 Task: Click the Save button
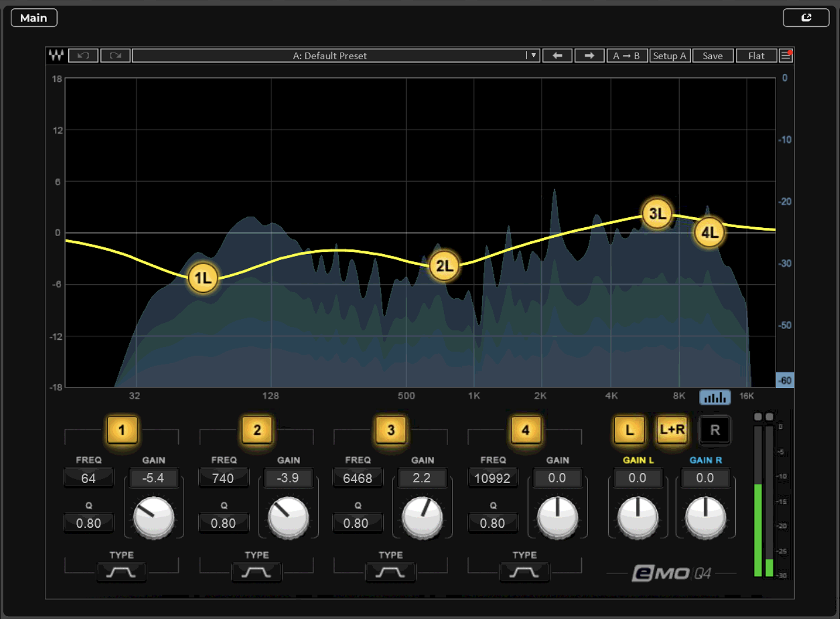point(713,55)
